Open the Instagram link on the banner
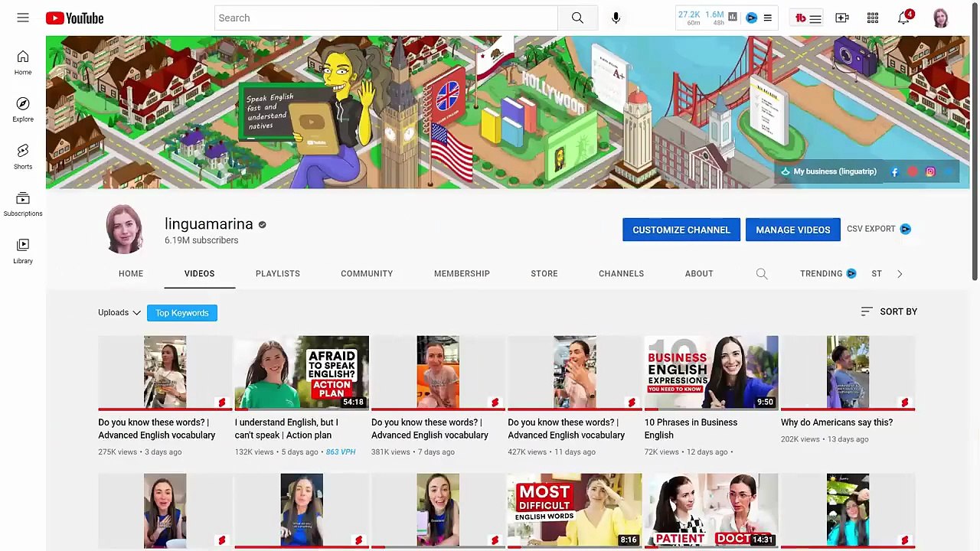The height and width of the screenshot is (551, 980). pyautogui.click(x=930, y=172)
